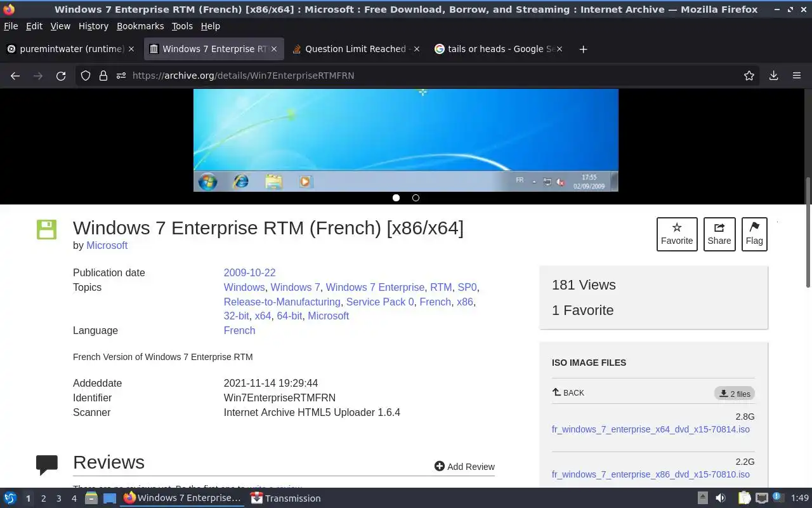Switch to workspace 4
The width and height of the screenshot is (812, 508).
pos(74,498)
